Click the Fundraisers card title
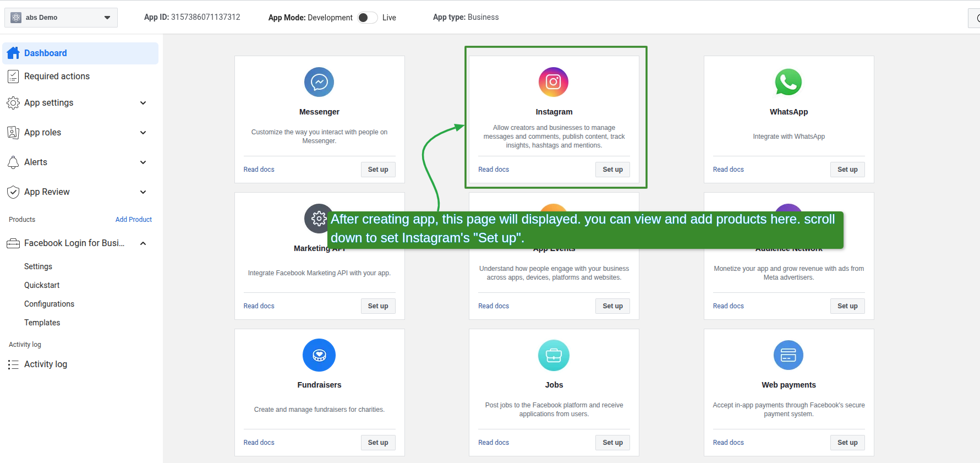This screenshot has width=980, height=463. pyautogui.click(x=319, y=385)
